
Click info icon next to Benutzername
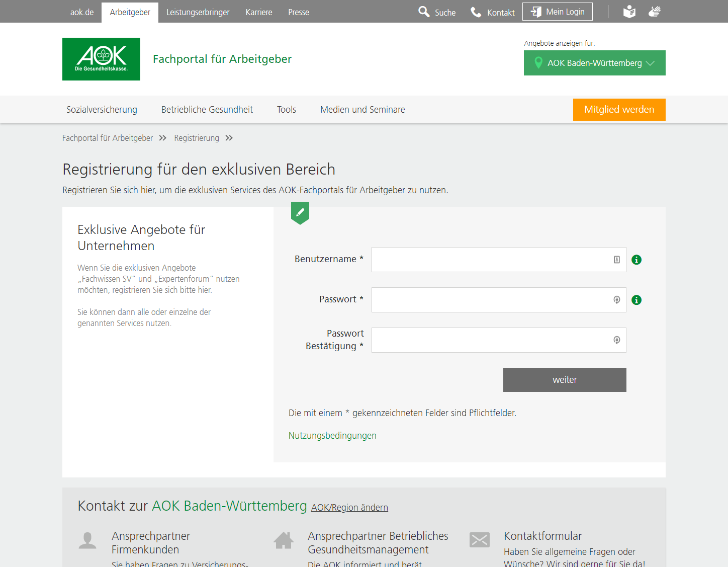point(636,260)
